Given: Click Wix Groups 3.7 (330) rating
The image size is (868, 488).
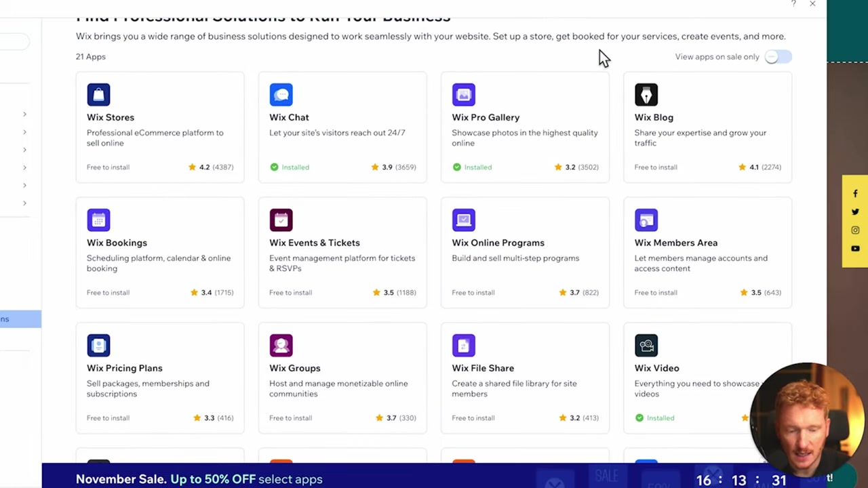Looking at the screenshot, I should tap(396, 418).
